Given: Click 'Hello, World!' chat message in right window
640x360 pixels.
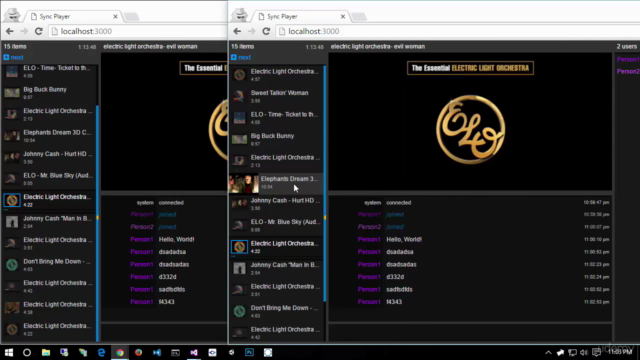Looking at the screenshot, I should click(x=404, y=240).
